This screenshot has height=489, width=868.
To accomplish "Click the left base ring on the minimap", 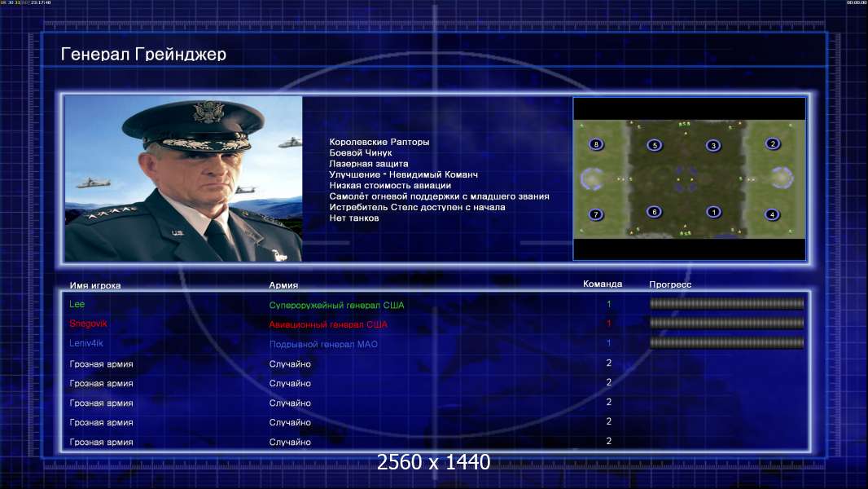I will [x=592, y=178].
